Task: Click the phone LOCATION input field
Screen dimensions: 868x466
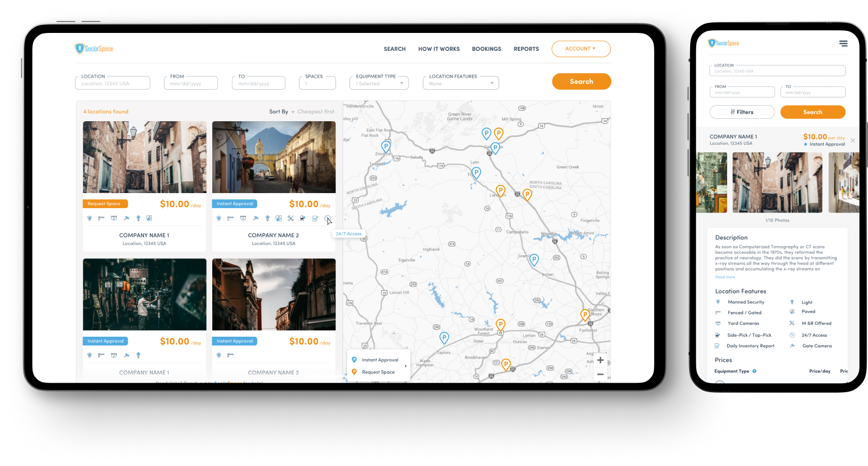Action: click(778, 71)
